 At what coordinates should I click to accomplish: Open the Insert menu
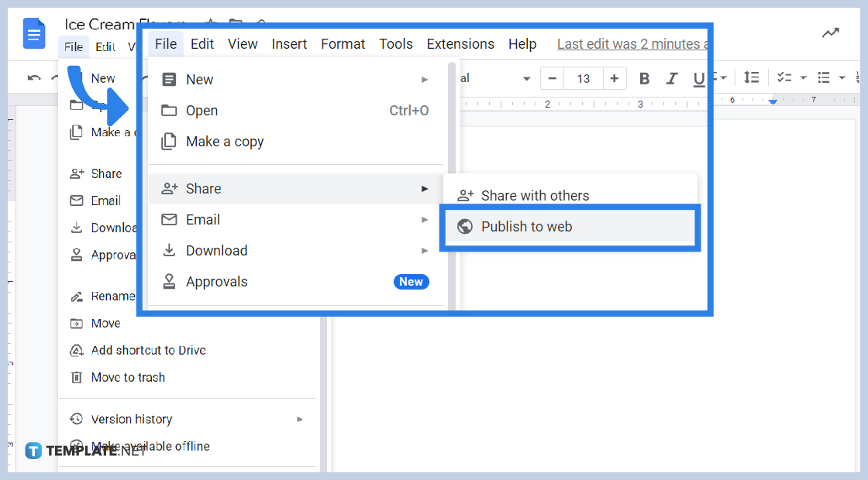pyautogui.click(x=289, y=43)
